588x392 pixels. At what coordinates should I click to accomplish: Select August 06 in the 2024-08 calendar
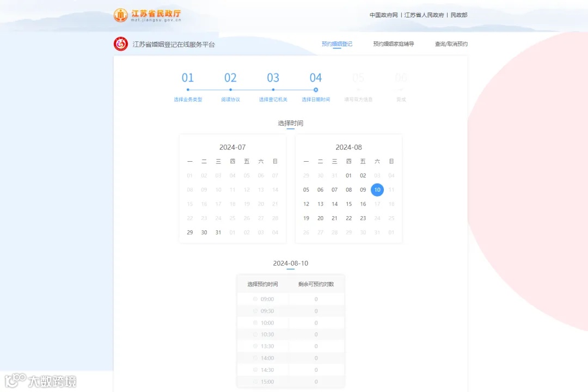[x=320, y=190]
